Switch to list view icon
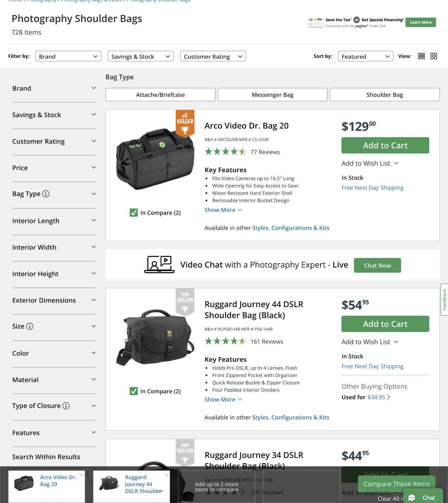448x503 pixels. [421, 56]
